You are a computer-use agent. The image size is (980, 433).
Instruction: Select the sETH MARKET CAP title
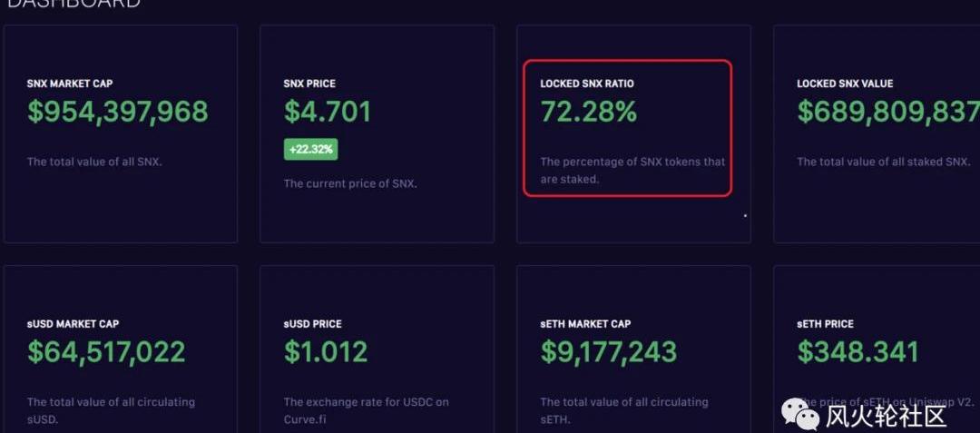click(x=585, y=324)
